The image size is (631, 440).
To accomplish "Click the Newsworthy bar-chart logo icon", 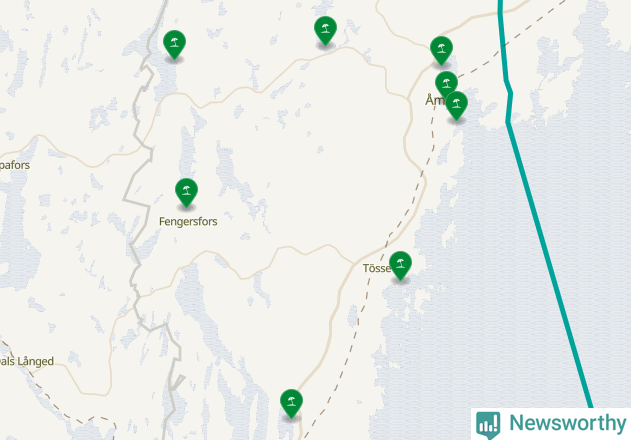I will tap(488, 425).
